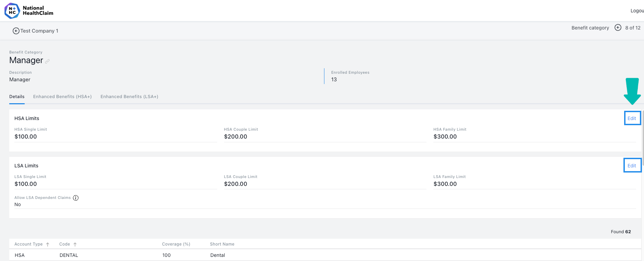This screenshot has width=644, height=261.
Task: Edit the LSA Limits section
Action: (632, 166)
